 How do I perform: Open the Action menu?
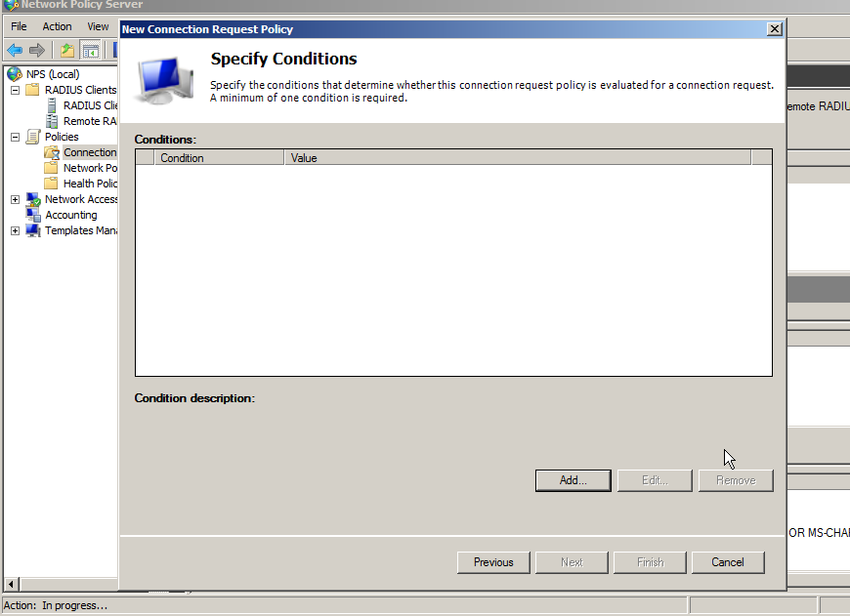coord(57,26)
